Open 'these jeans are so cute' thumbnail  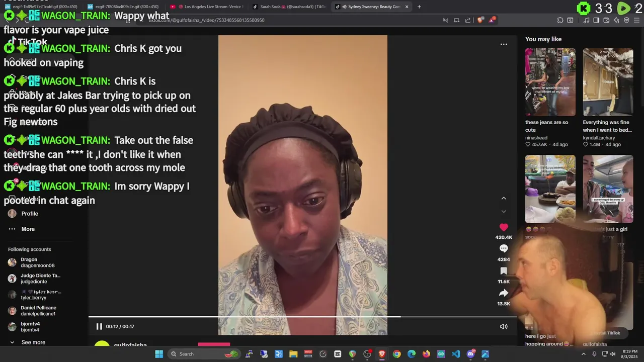point(550,82)
